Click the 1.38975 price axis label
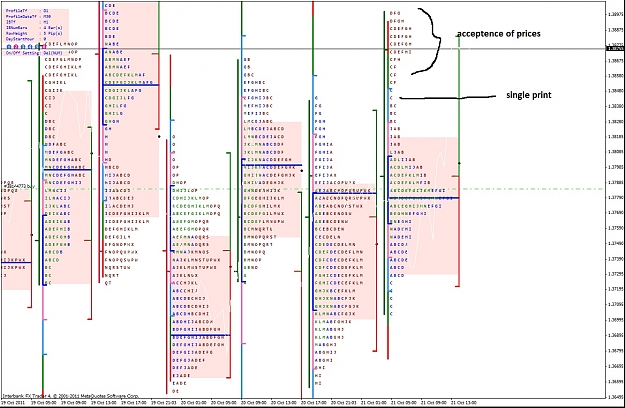 (616, 14)
